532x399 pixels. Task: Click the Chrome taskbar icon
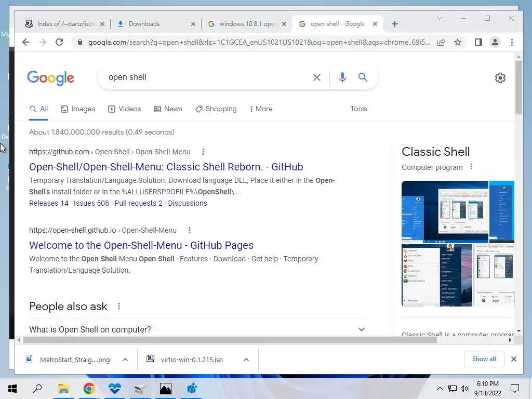89,389
